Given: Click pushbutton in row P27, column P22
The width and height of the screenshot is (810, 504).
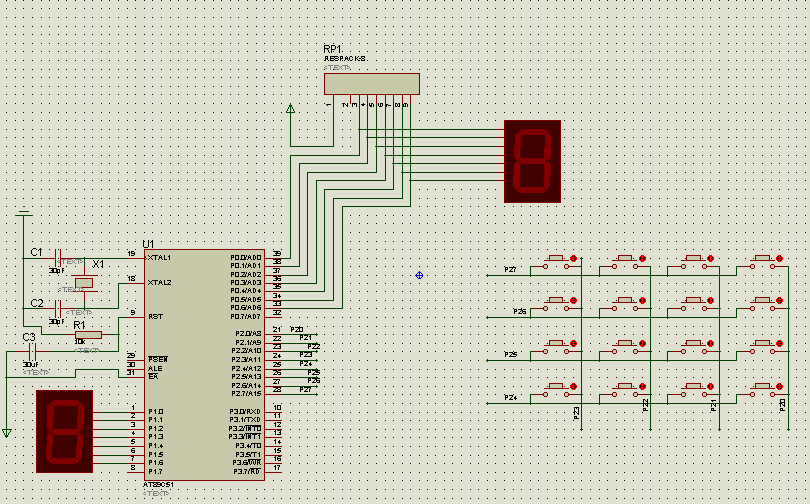Looking at the screenshot, I should point(625,262).
